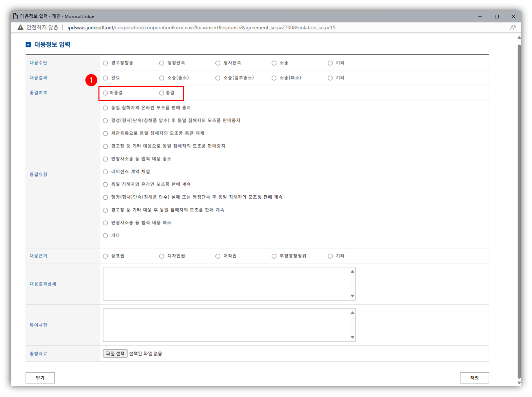Screen dimensions: 532x397
Task: Click the 파일 선택 file chooser button
Action: click(115, 354)
